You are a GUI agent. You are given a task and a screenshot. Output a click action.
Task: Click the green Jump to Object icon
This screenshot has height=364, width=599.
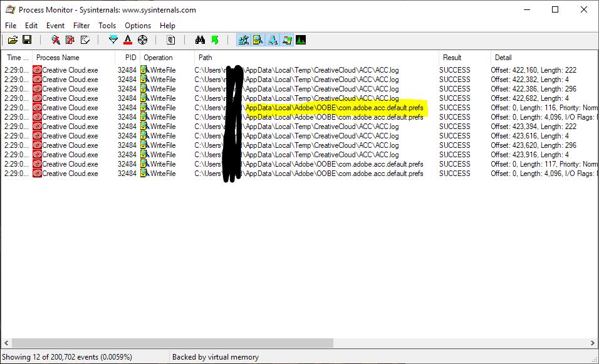tap(215, 39)
